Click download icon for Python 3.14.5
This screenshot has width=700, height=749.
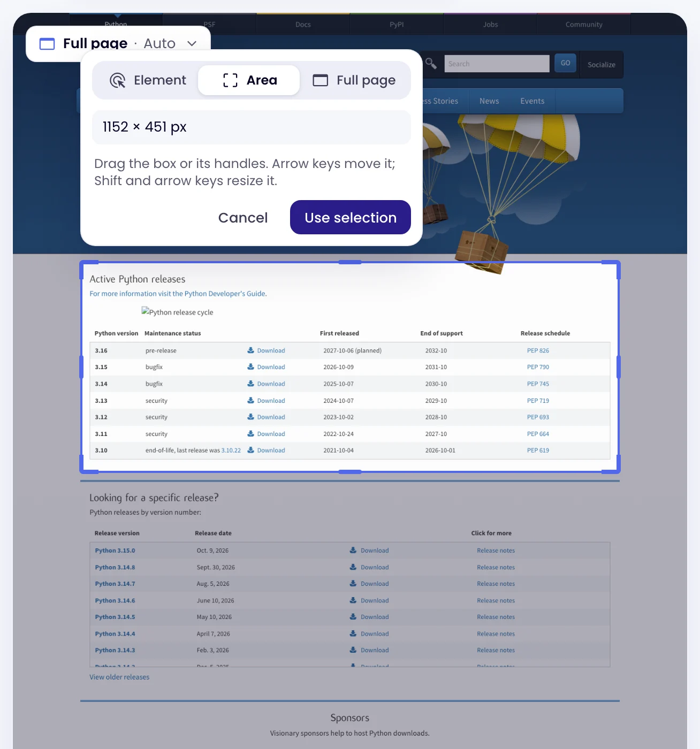pyautogui.click(x=353, y=617)
